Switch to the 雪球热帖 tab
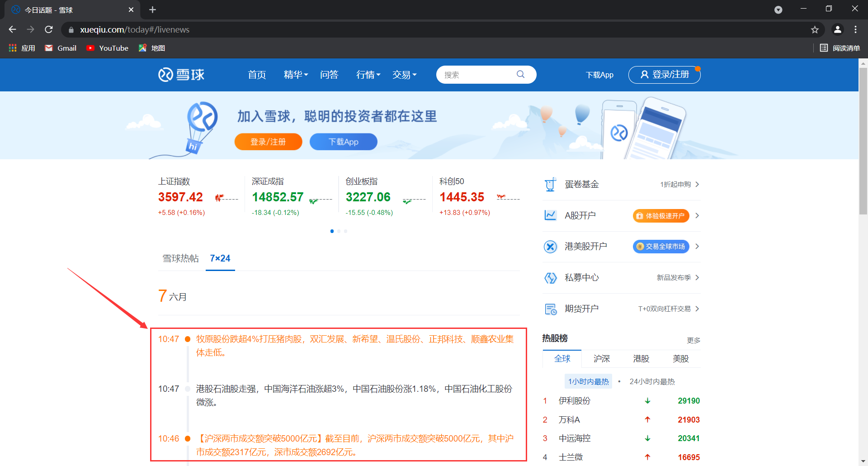 (x=180, y=258)
